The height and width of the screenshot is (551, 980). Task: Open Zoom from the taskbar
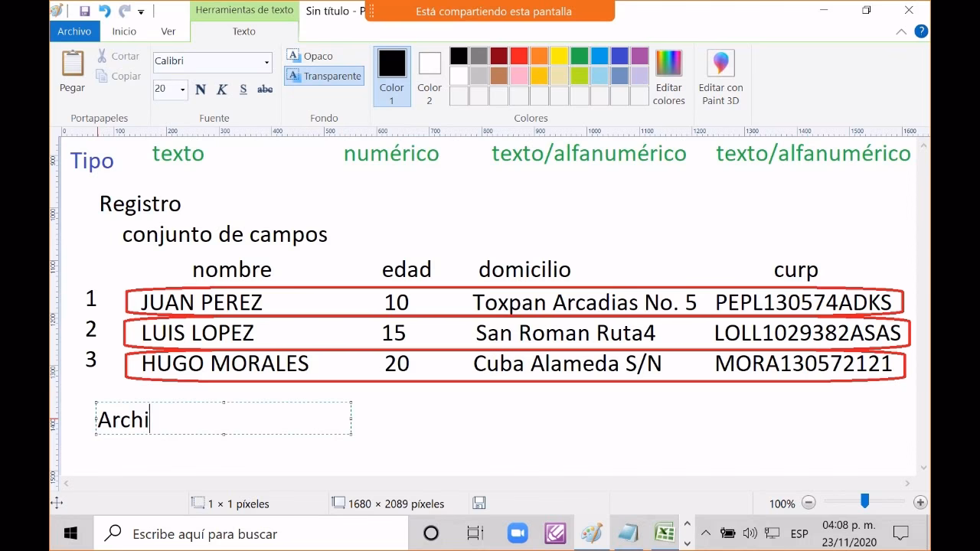(x=518, y=533)
